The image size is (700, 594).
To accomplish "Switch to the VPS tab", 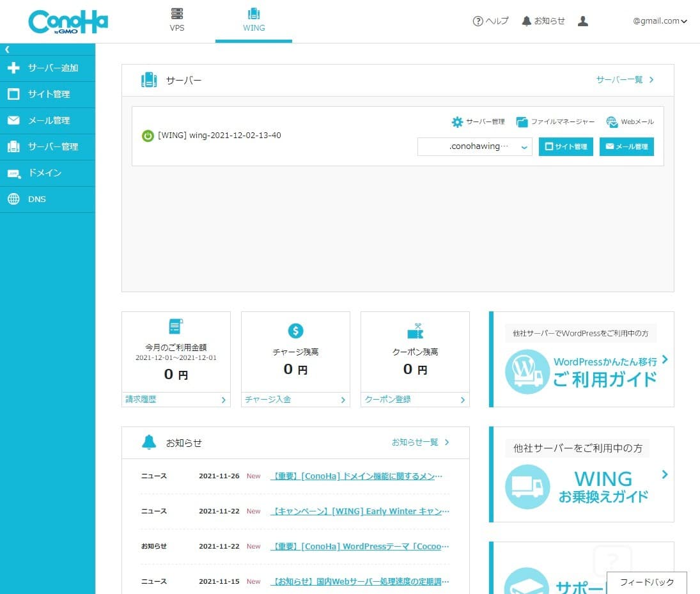I will 177,20.
